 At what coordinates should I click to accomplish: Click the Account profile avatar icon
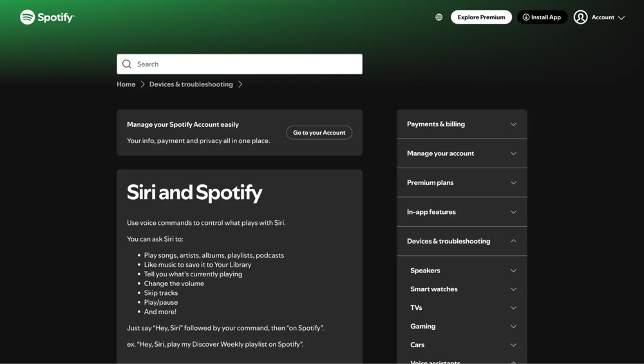click(x=580, y=17)
